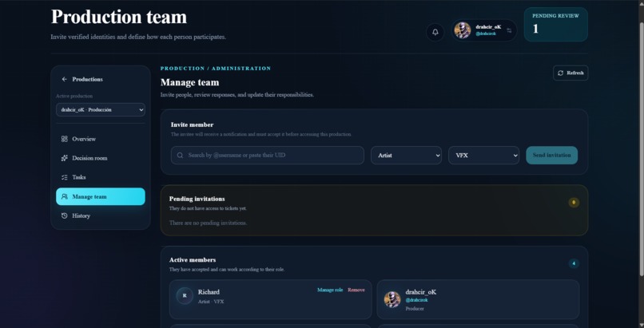This screenshot has height=328, width=644.
Task: Click the active members count badge
Action: coord(574,263)
